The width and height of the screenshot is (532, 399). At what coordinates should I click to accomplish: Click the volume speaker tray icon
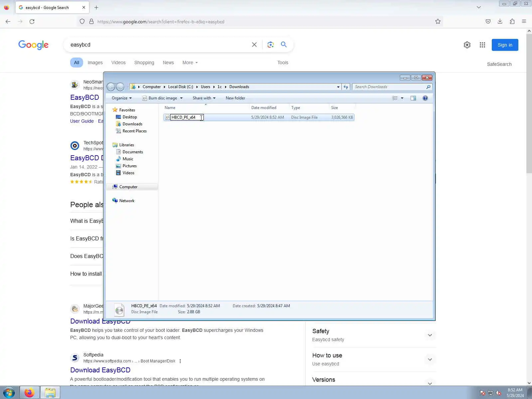[498, 393]
